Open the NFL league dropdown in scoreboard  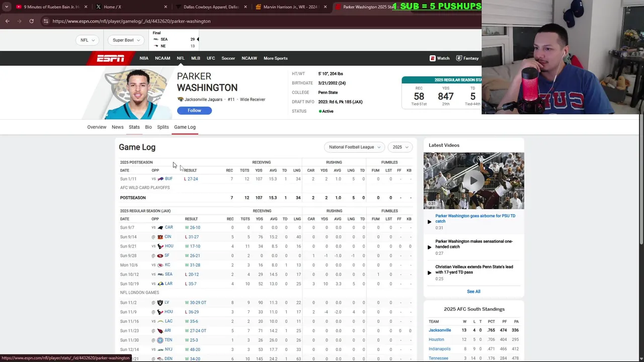tap(88, 40)
